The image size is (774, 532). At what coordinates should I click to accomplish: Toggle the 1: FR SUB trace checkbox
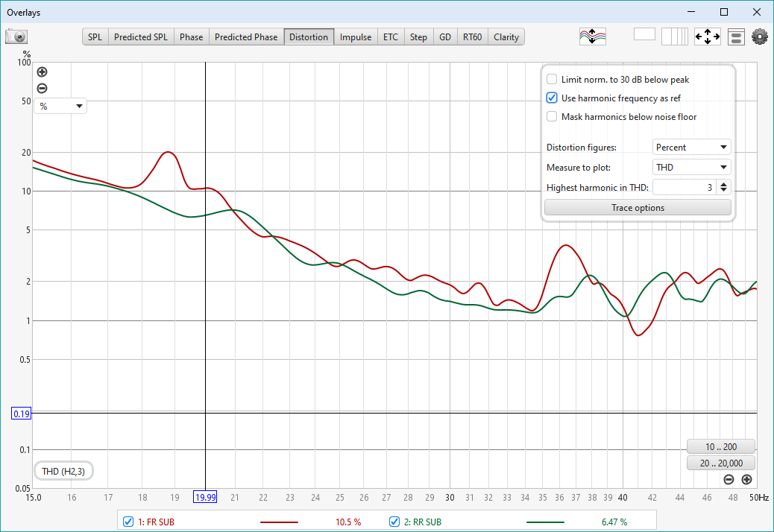tap(128, 522)
